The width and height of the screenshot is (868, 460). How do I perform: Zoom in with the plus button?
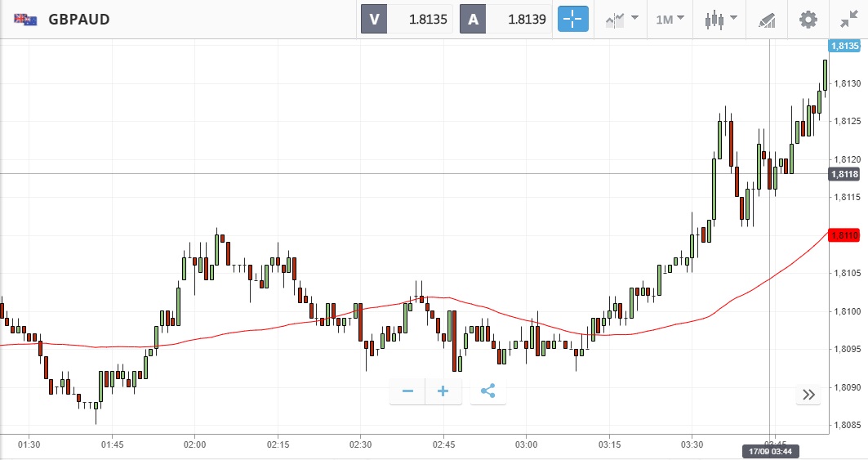tap(443, 391)
